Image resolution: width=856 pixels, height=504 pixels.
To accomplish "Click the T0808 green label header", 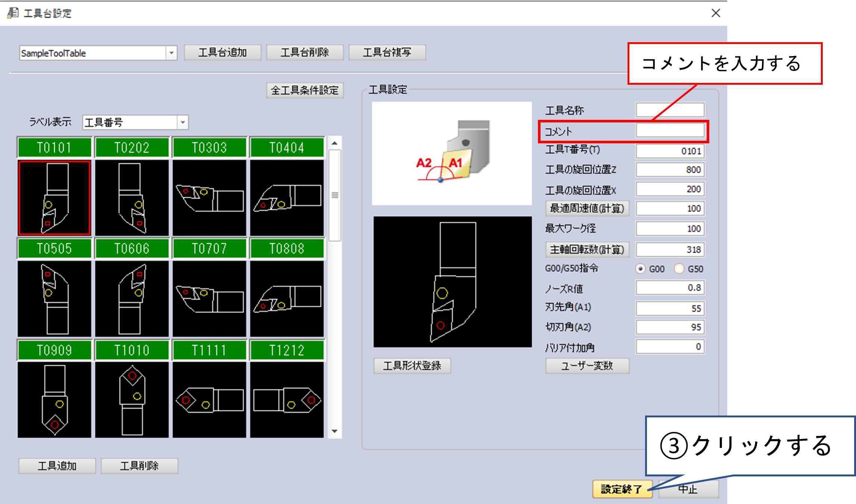I will 287,248.
